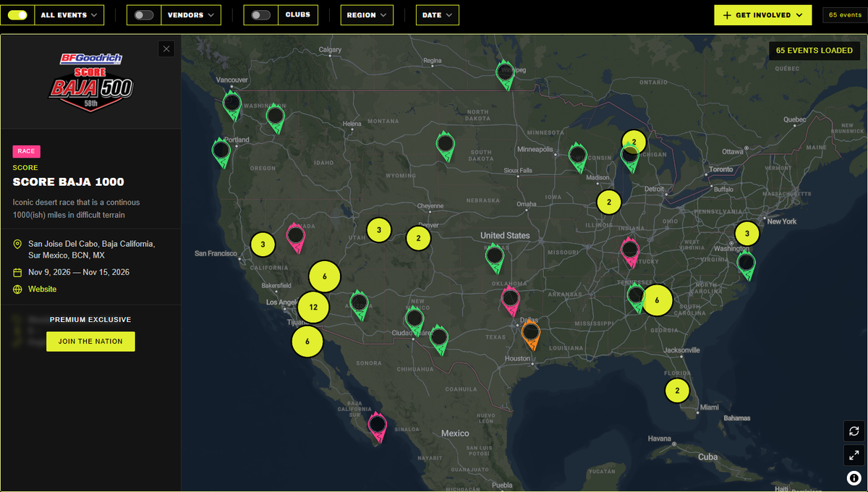Screen dimensions: 868x492
Task: Open the 2-event cluster in Michigan
Action: [x=634, y=141]
